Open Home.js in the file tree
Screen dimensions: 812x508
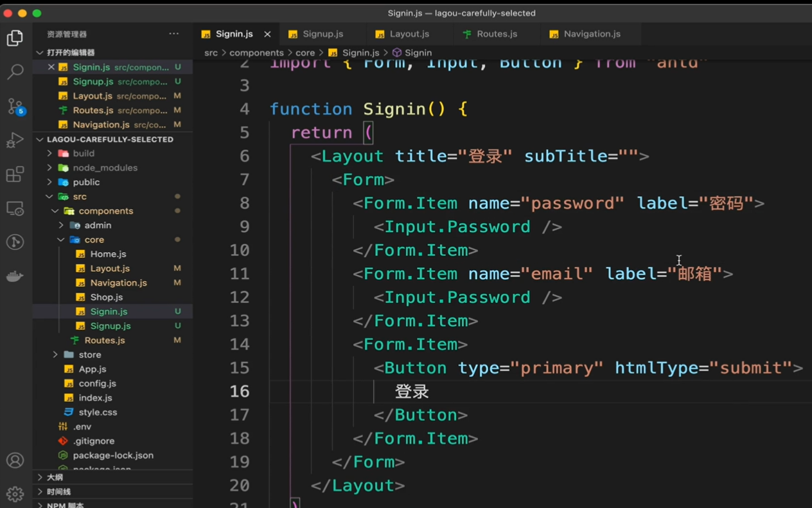coord(108,254)
